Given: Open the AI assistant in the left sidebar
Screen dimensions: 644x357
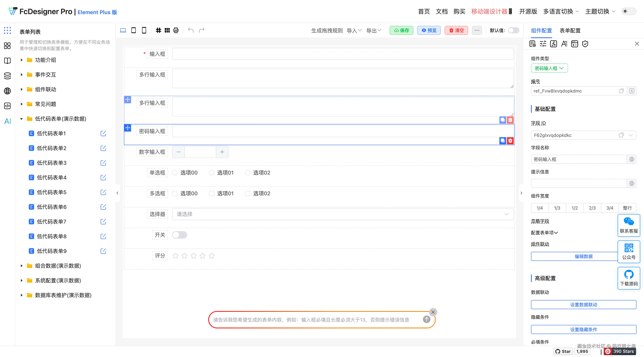Looking at the screenshot, I should (x=8, y=121).
